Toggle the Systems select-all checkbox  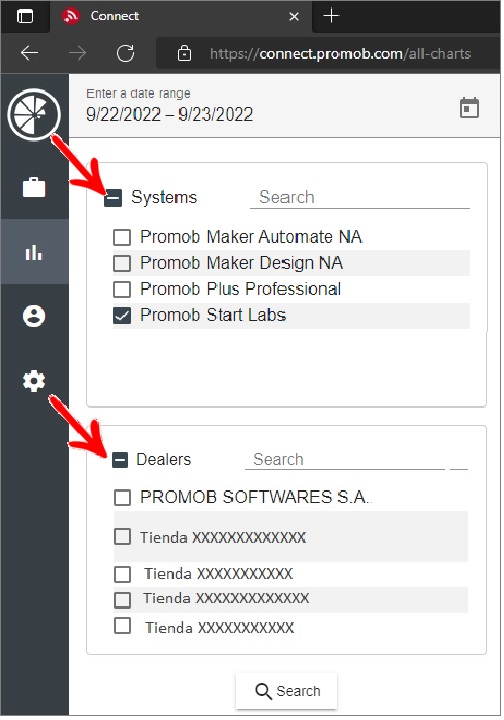(x=113, y=198)
